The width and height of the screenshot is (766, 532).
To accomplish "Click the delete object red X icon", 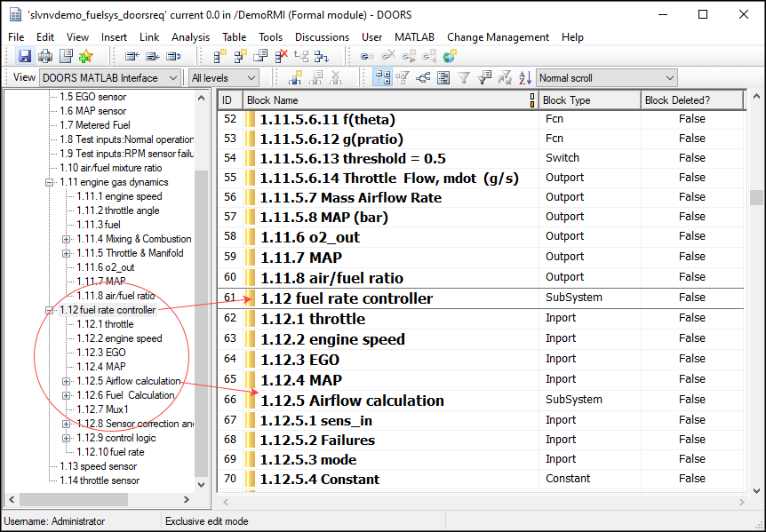I will (x=282, y=56).
